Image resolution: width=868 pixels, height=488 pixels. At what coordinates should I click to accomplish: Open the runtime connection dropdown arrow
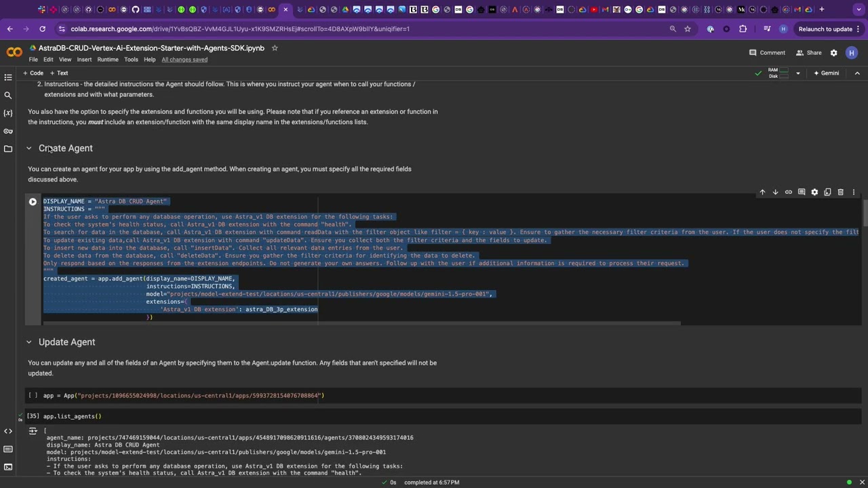[797, 73]
